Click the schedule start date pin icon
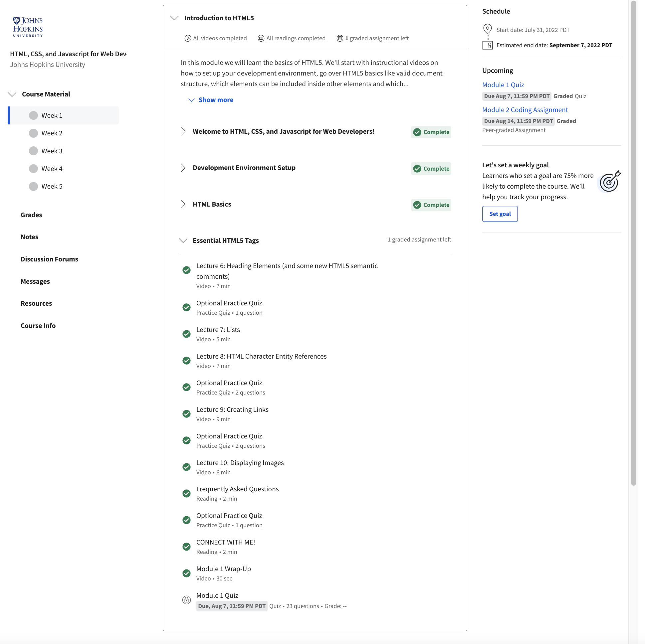645x644 pixels. pyautogui.click(x=488, y=28)
